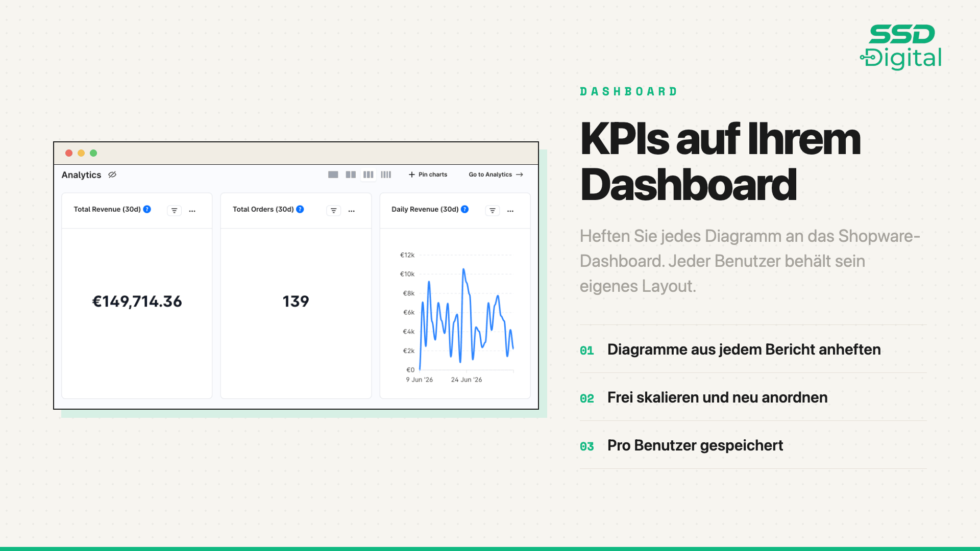
Task: Click the '24 Jun '26' axis label
Action: (467, 380)
